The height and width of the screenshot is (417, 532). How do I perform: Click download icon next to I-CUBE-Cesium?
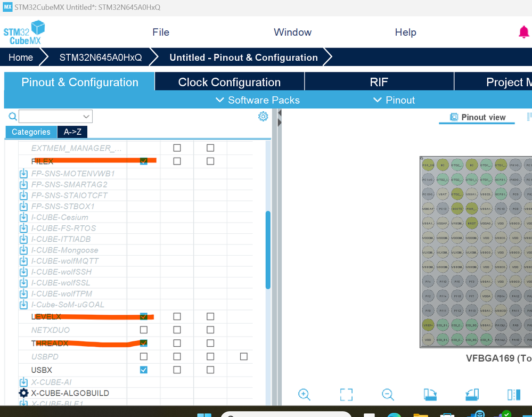(23, 217)
